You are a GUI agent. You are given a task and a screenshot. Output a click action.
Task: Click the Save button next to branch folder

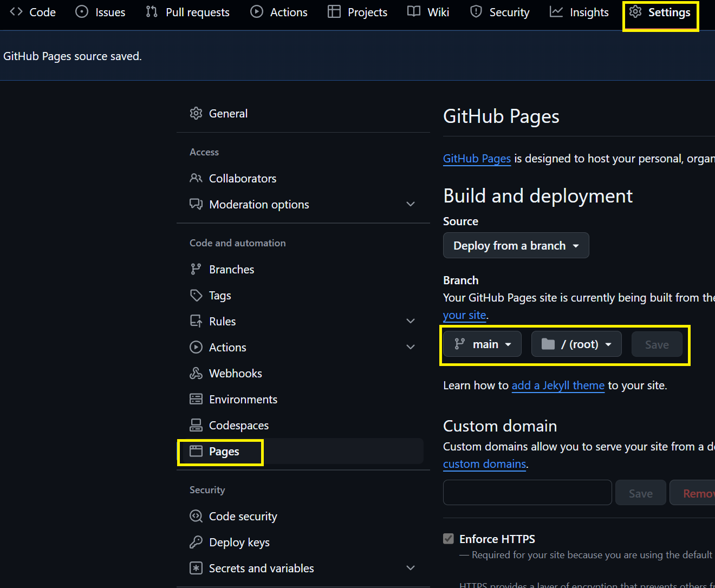pos(657,344)
